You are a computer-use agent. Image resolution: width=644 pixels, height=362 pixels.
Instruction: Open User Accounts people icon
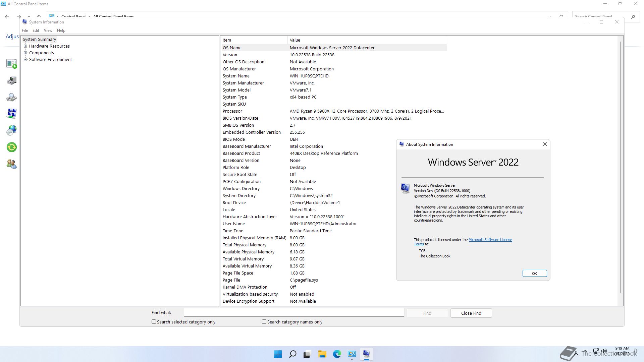(11, 164)
